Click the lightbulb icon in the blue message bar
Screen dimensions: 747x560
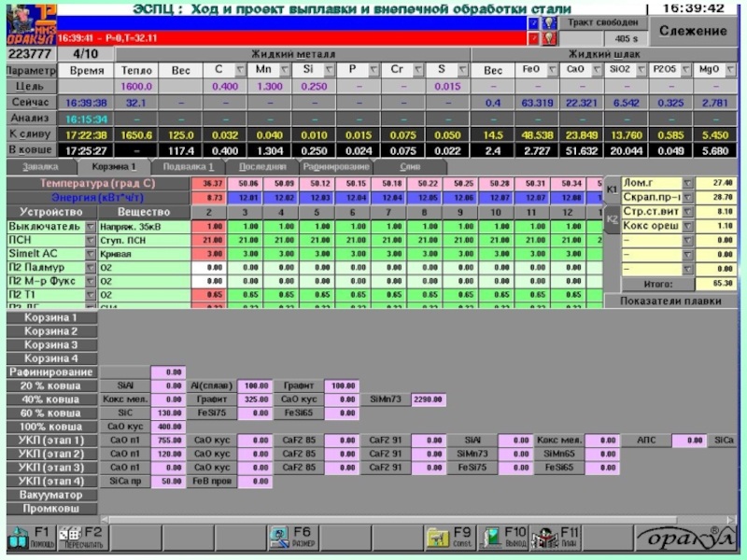click(550, 22)
